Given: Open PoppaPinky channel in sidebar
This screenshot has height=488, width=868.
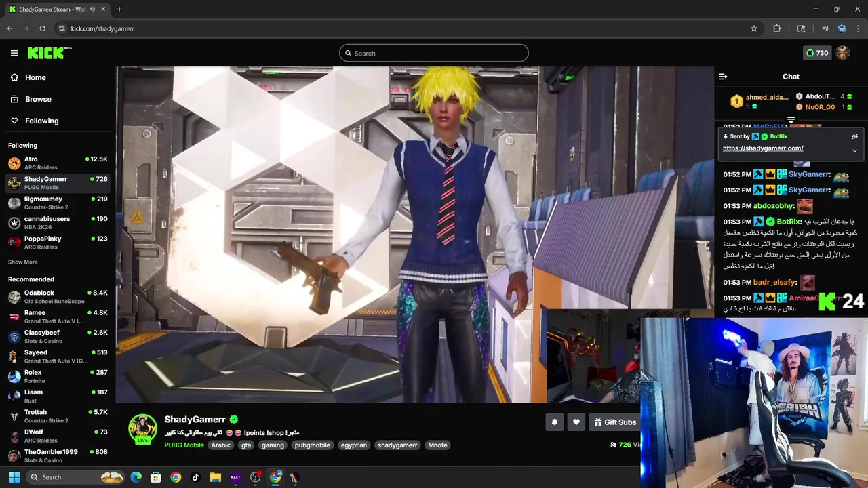Looking at the screenshot, I should click(58, 243).
